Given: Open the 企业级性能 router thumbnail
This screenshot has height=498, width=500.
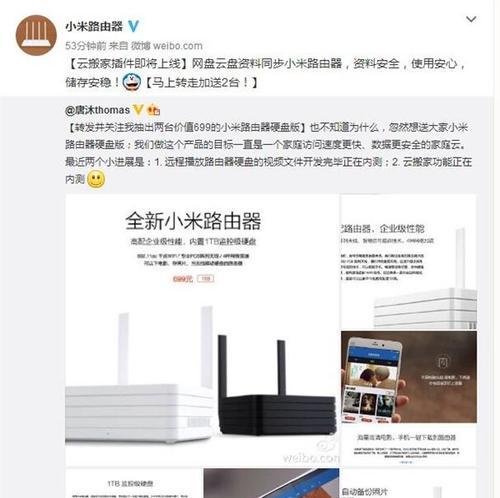Looking at the screenshot, I should pyautogui.click(x=409, y=262).
